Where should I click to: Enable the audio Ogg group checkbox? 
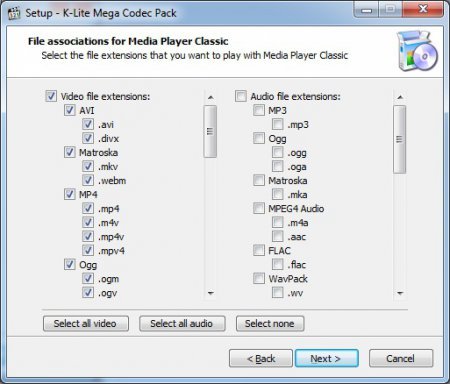(259, 138)
